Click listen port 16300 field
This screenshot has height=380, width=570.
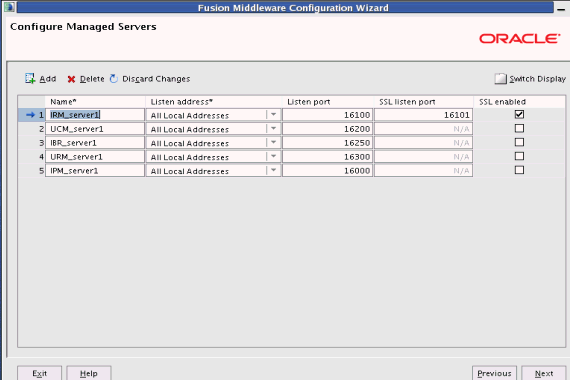coord(328,157)
